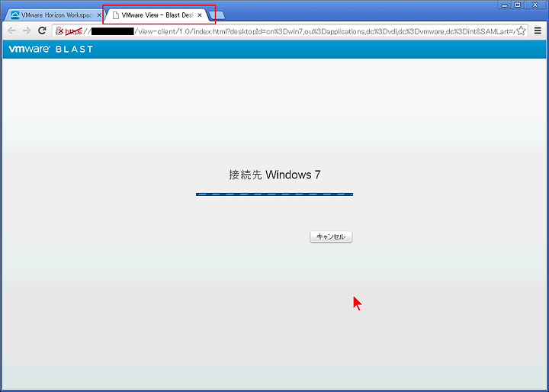
Task: Click the Horizon Workspace tab favicon
Action: tap(15, 15)
